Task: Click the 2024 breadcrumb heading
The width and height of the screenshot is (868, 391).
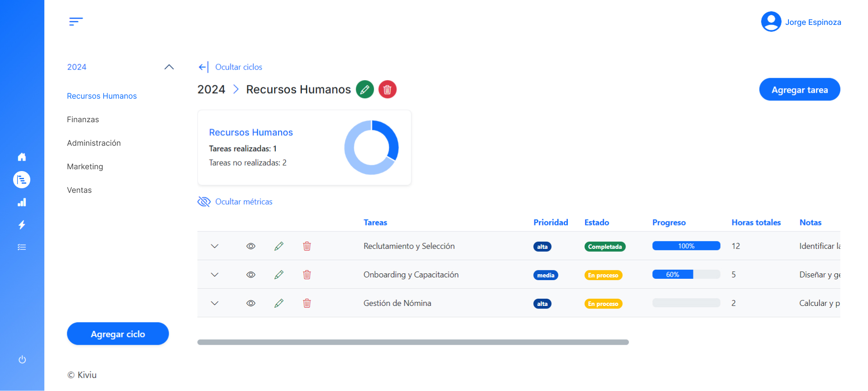Action: tap(211, 90)
